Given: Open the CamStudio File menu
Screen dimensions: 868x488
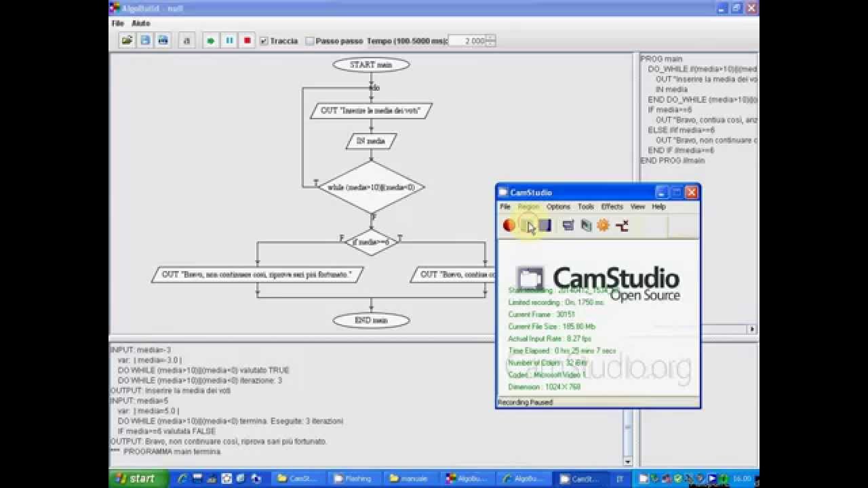Looking at the screenshot, I should (505, 207).
